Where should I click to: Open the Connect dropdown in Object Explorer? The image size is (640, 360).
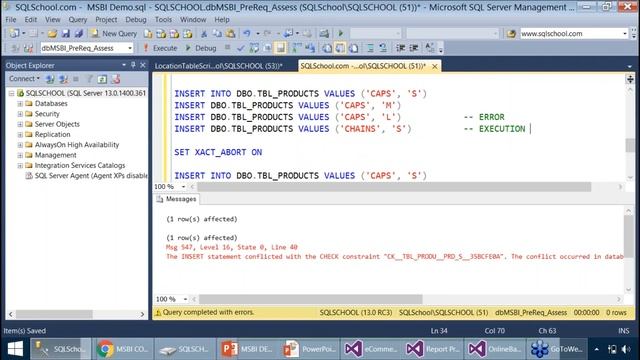24,78
